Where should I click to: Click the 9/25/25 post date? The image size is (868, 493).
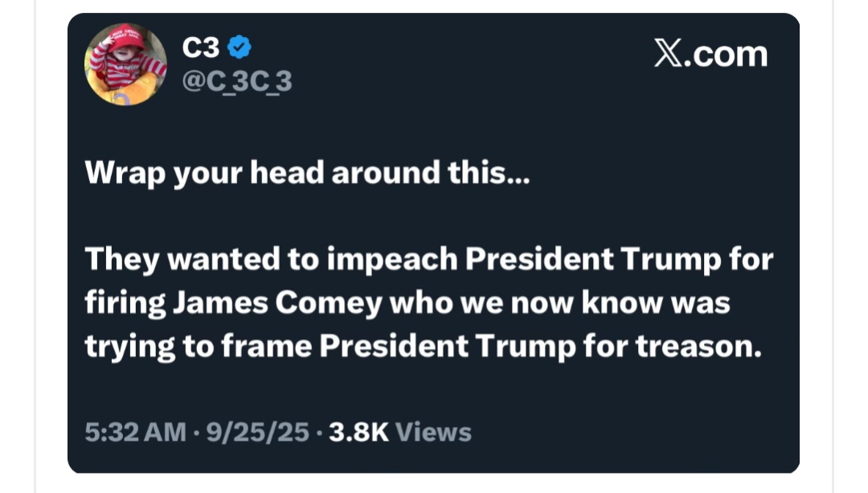coord(257,433)
